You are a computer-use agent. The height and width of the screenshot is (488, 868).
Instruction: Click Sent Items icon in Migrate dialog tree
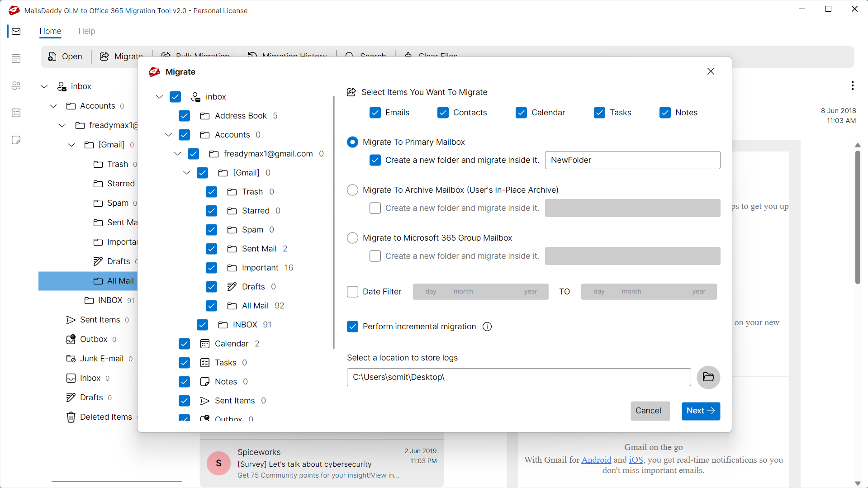[205, 401]
